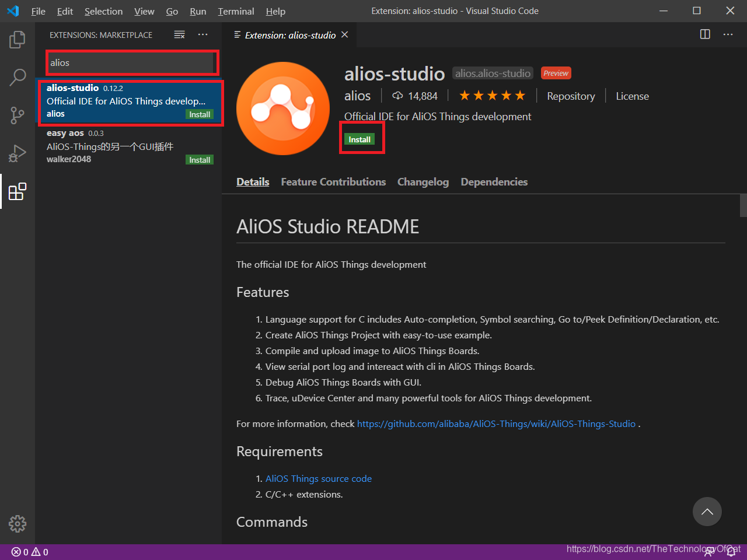The width and height of the screenshot is (747, 560).
Task: Click feature line about Debug AliOS Things Boards
Action: pyautogui.click(x=343, y=382)
